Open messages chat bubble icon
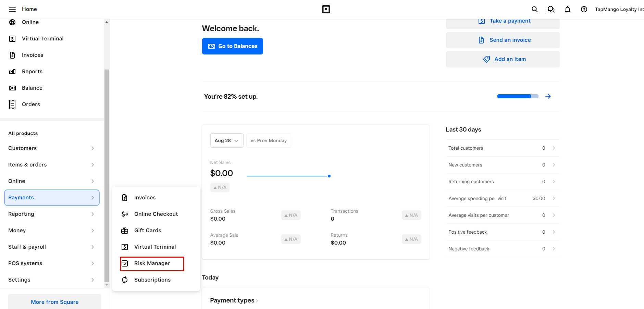Viewport: 644px width, 309px height. 551,9
